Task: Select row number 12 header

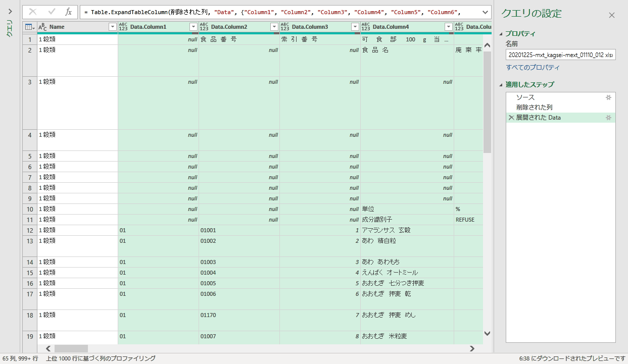Action: (x=30, y=230)
